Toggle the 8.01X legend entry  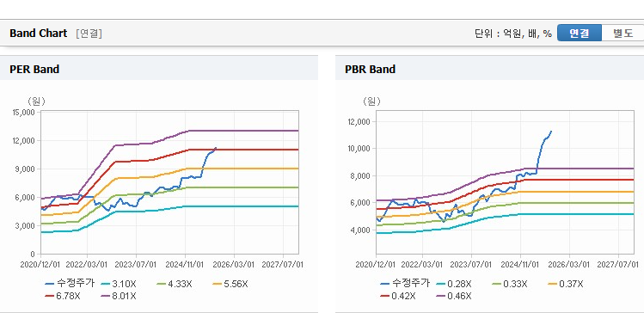pos(118,296)
